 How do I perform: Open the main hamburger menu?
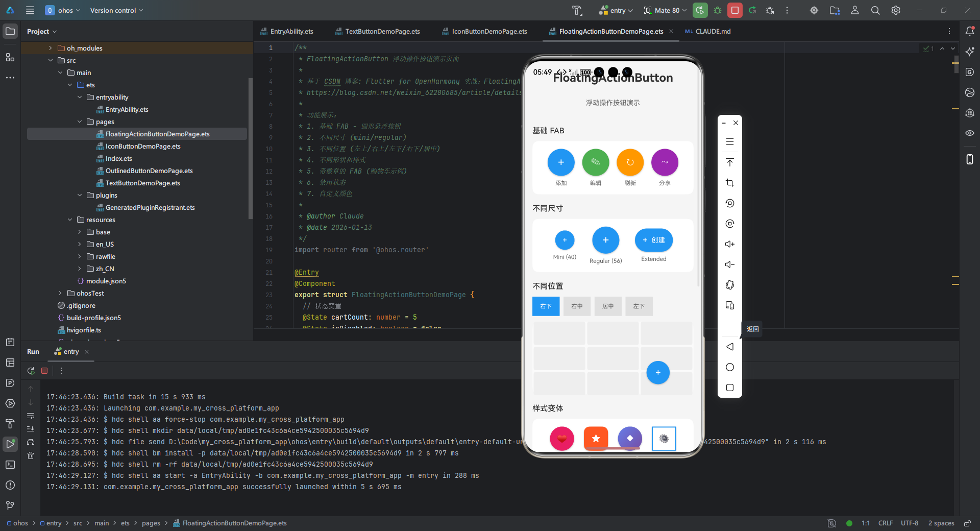click(x=30, y=10)
